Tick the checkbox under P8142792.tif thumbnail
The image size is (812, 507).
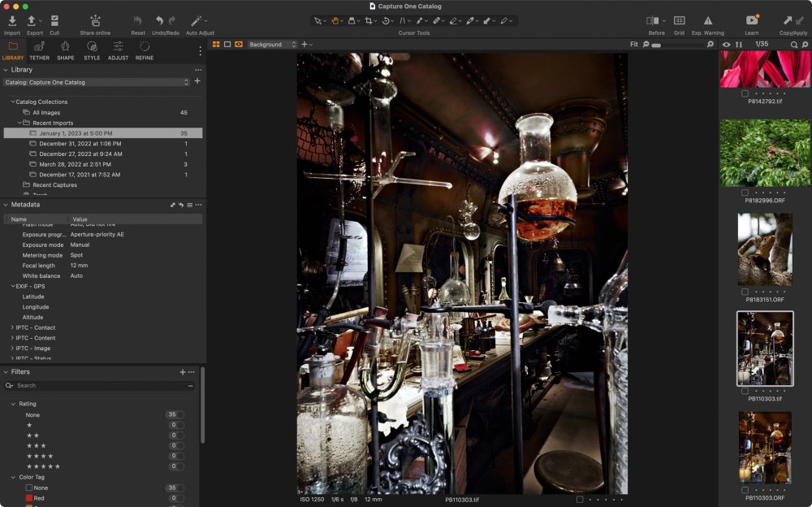(x=745, y=93)
